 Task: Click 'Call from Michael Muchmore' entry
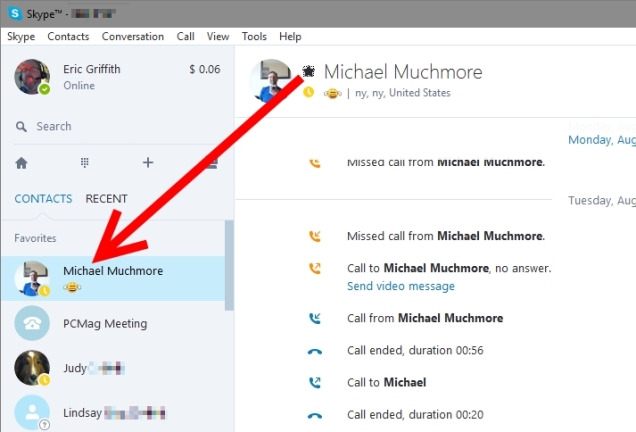tap(425, 318)
